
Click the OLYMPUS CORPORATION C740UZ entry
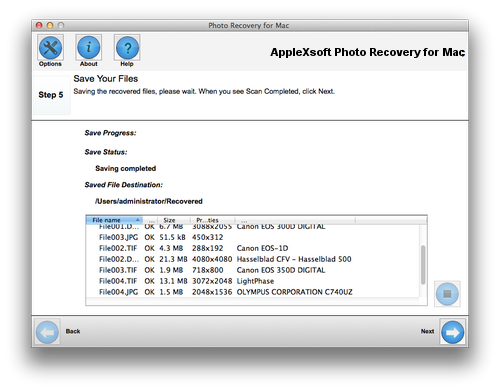pos(295,292)
